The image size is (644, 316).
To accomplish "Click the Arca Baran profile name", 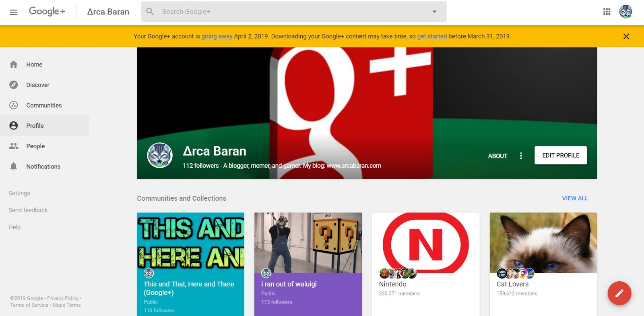I will 215,151.
